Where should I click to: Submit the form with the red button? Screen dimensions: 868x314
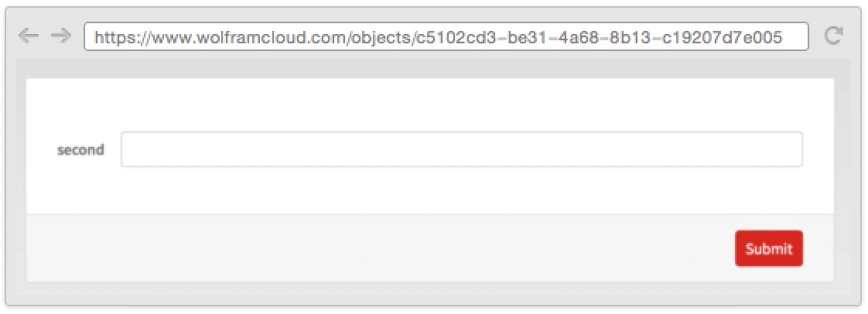pyautogui.click(x=769, y=249)
